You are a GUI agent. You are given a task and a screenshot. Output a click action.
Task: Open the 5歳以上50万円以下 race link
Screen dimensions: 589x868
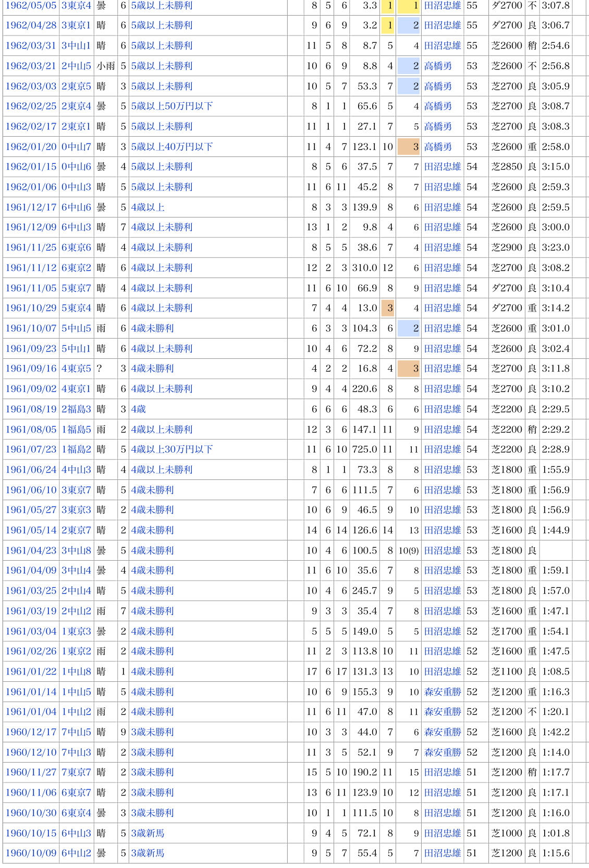click(x=171, y=106)
